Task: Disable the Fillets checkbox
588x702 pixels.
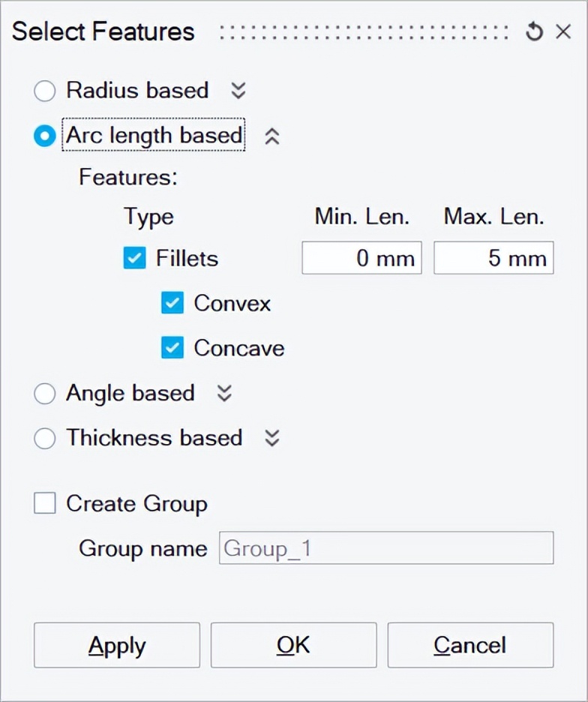Action: (134, 258)
